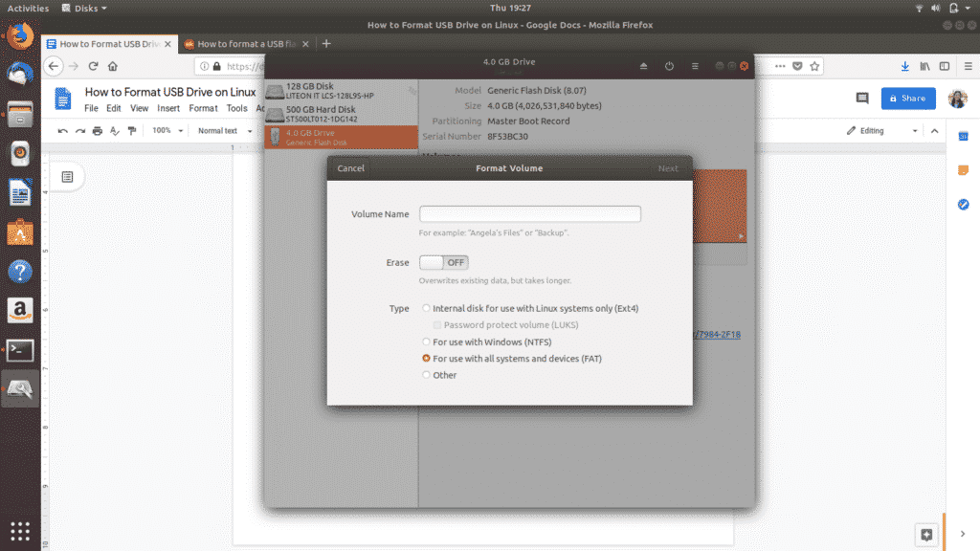
Task: Show document outline in Google Docs
Action: point(68,177)
